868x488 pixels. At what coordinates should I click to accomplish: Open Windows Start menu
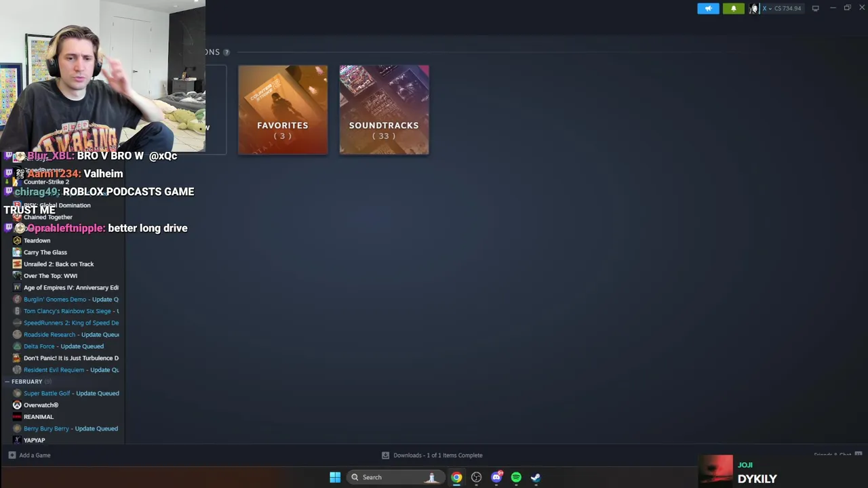335,477
